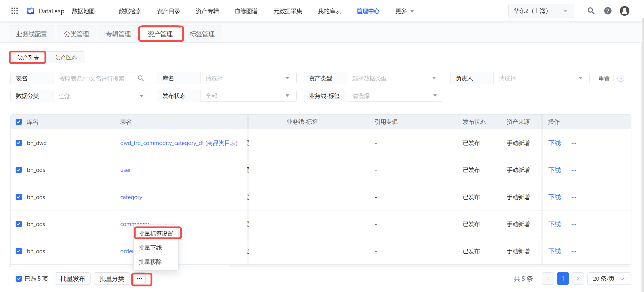Open more actions for commodity row
Image resolution: width=644 pixels, height=292 pixels.
(x=574, y=225)
